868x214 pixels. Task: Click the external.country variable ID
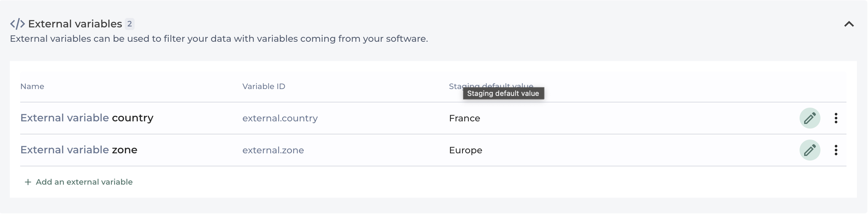[x=280, y=118]
